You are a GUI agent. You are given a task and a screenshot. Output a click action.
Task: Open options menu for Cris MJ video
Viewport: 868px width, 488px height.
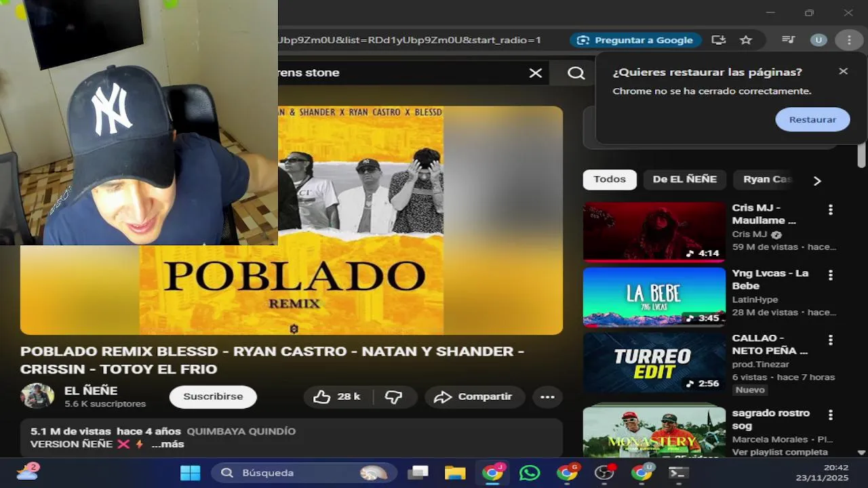tap(830, 210)
